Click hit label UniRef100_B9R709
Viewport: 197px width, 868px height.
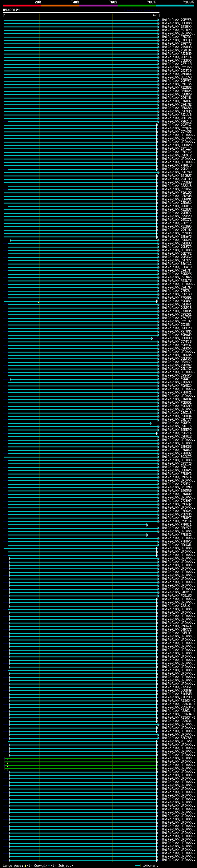click(x=177, y=172)
